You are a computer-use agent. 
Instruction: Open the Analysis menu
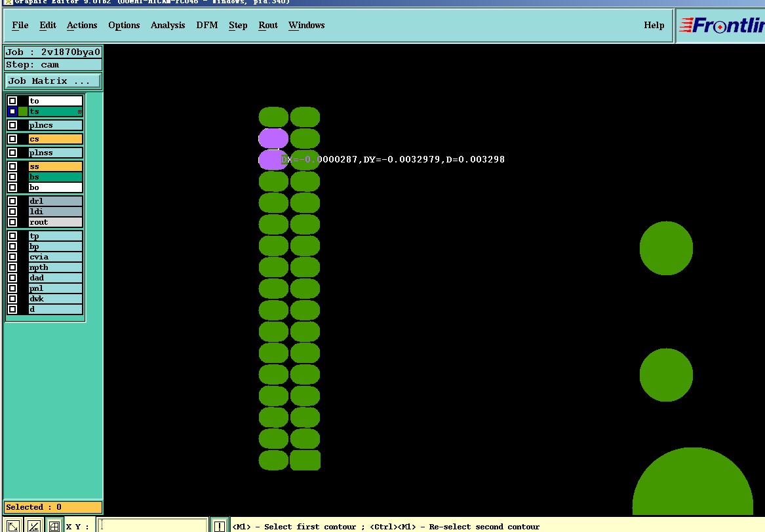tap(168, 26)
